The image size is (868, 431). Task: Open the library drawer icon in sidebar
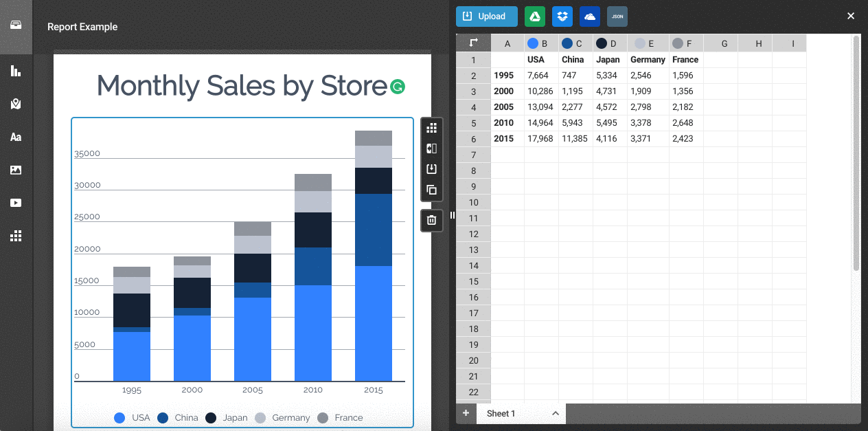16,25
